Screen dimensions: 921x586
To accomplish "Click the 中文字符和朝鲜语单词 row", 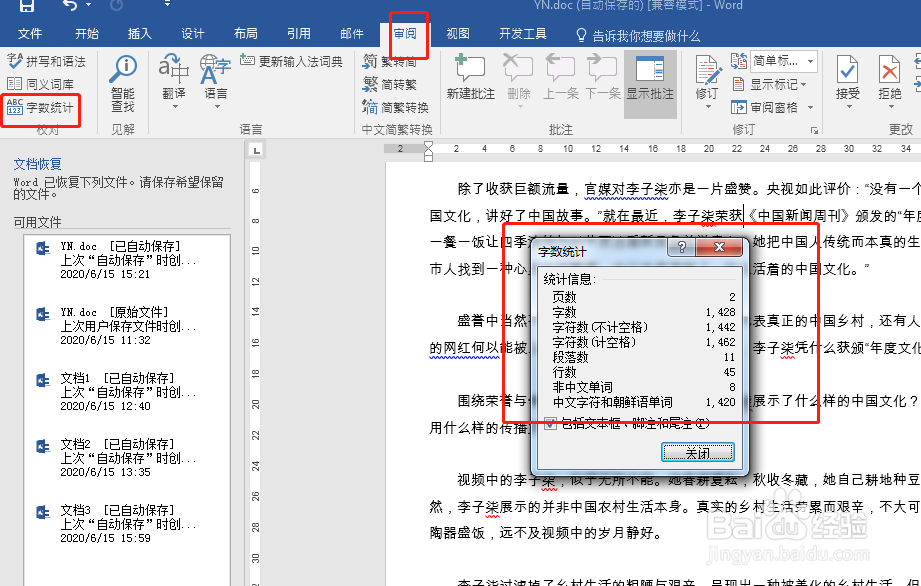I will click(644, 402).
